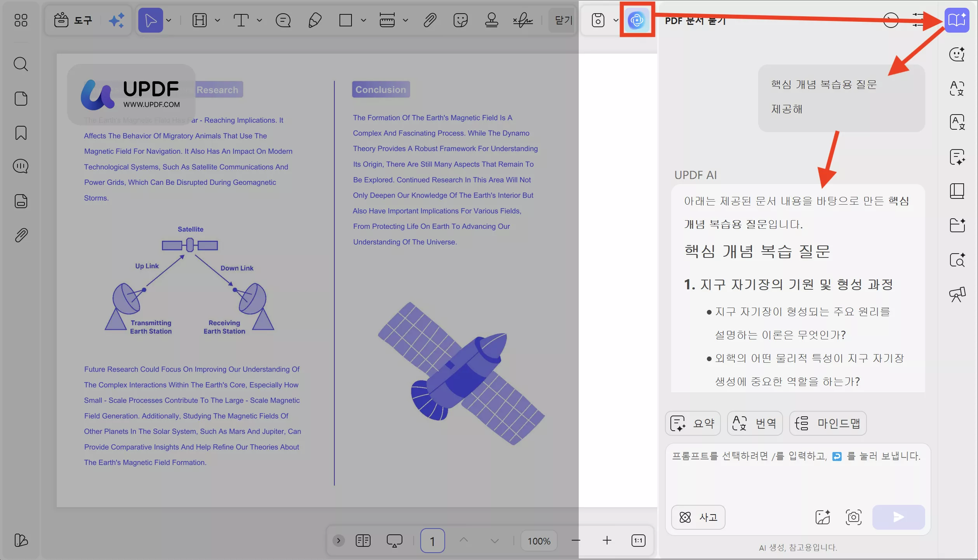Toggle 1:1 actual size zoom
Image resolution: width=978 pixels, height=560 pixels.
[x=638, y=541]
